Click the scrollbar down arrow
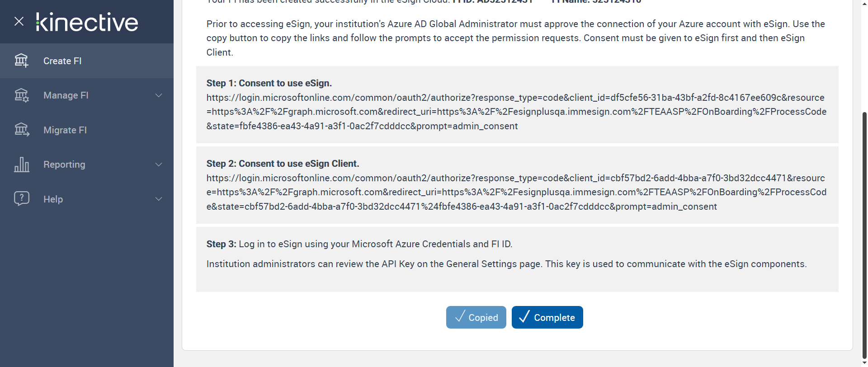The image size is (868, 367). coord(864,363)
